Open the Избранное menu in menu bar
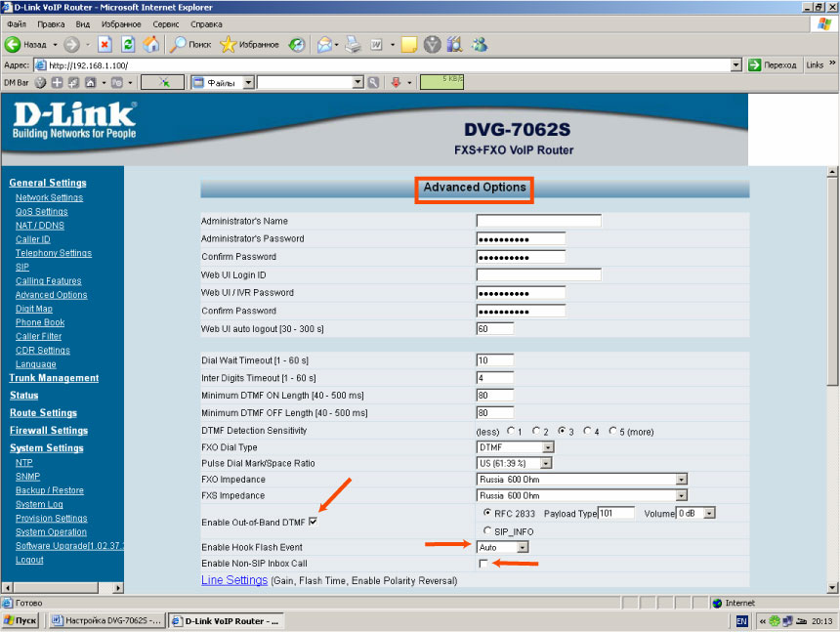This screenshot has height=632, width=840. tap(122, 23)
